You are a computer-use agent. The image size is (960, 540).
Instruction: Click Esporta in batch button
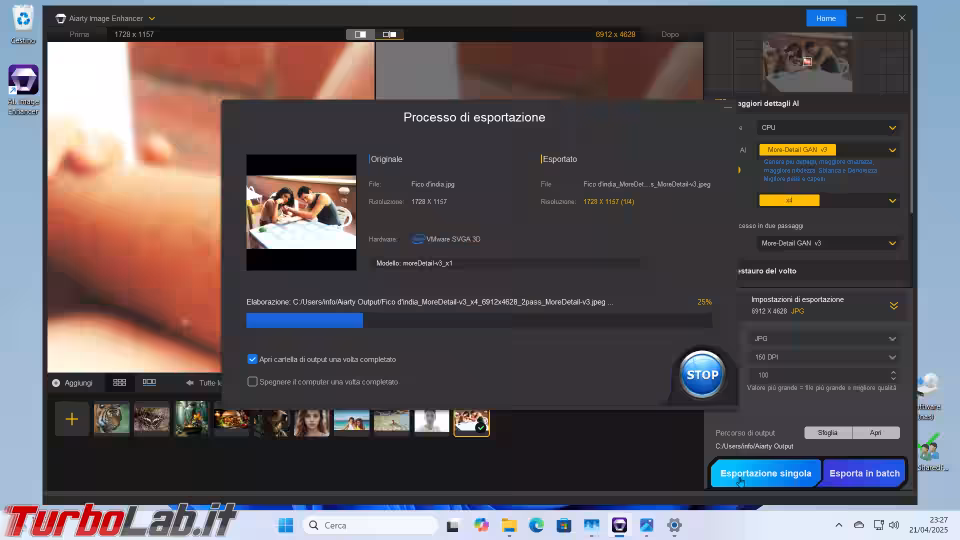click(864, 473)
